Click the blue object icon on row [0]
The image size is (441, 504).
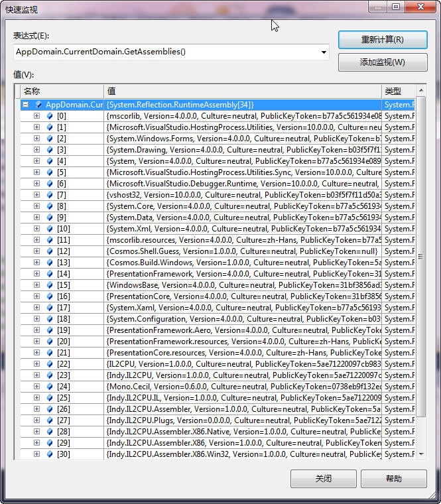pos(50,116)
